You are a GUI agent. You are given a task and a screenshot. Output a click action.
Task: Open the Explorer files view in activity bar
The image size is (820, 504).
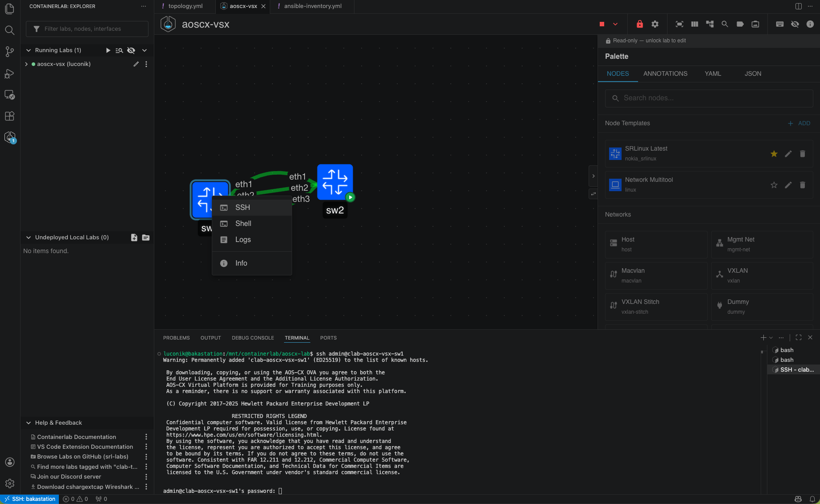(x=9, y=9)
